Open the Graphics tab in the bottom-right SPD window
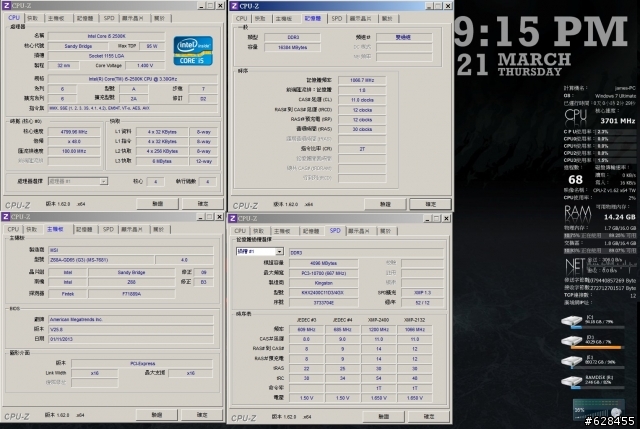 [359, 231]
